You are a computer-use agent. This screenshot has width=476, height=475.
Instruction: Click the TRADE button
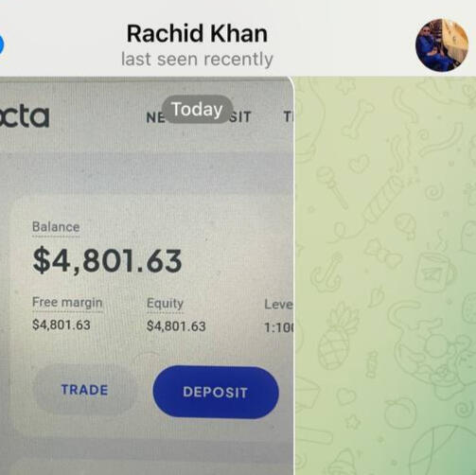tap(84, 390)
